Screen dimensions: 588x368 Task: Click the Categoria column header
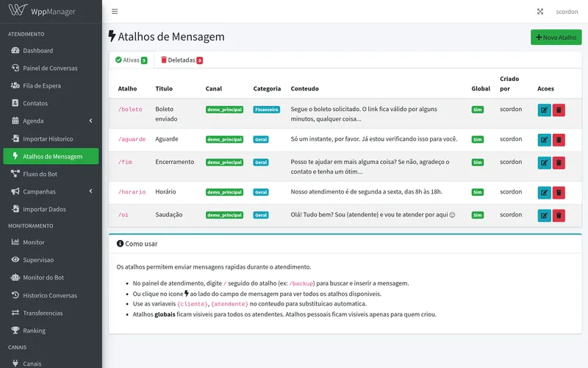267,88
